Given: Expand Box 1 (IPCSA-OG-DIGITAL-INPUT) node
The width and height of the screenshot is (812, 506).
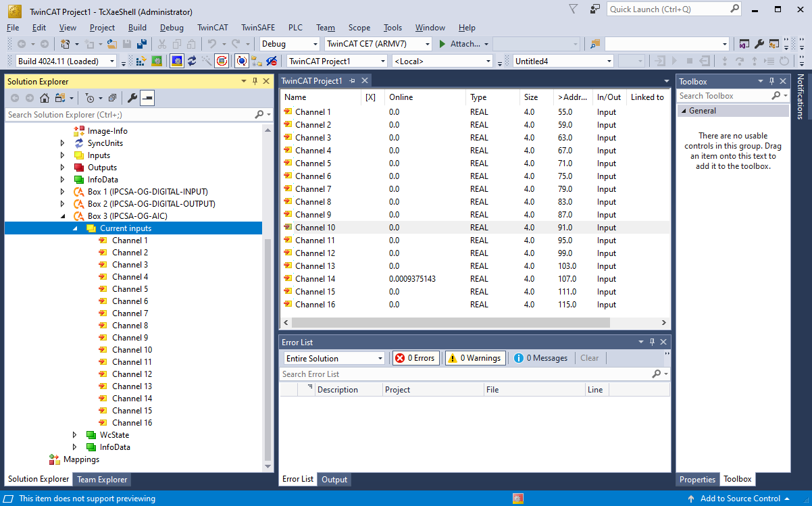Looking at the screenshot, I should pyautogui.click(x=63, y=192).
